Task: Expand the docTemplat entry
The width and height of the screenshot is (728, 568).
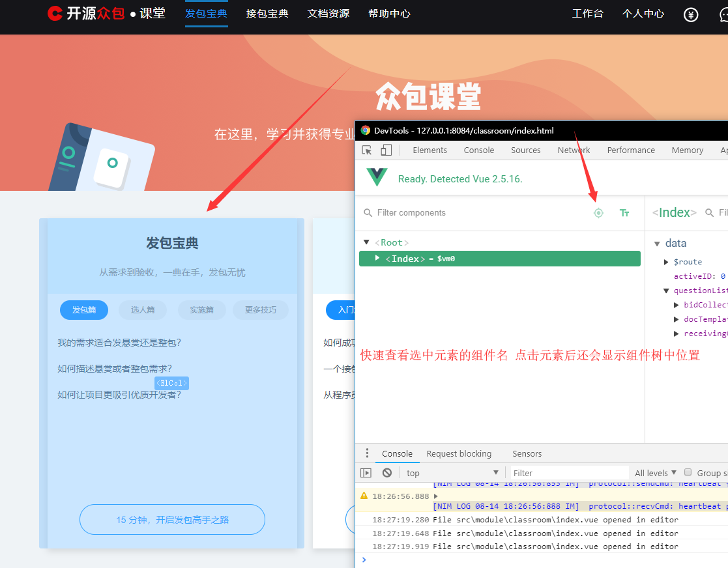Action: [677, 319]
